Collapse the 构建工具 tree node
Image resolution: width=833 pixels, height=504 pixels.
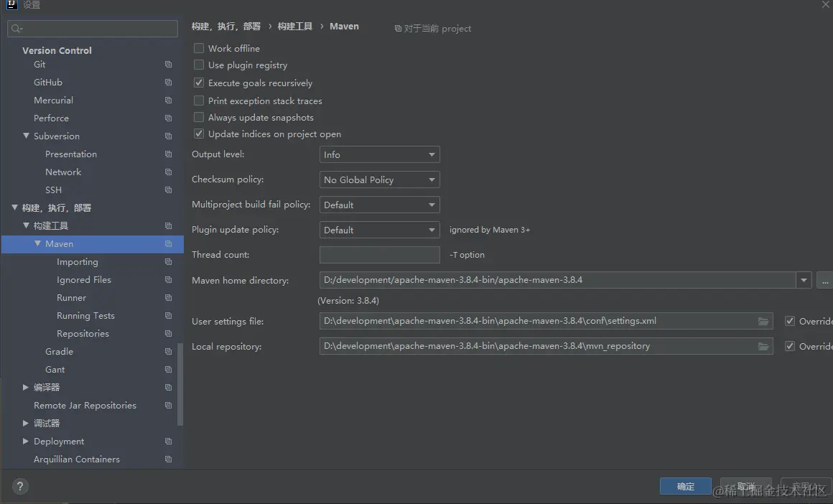[x=26, y=225]
